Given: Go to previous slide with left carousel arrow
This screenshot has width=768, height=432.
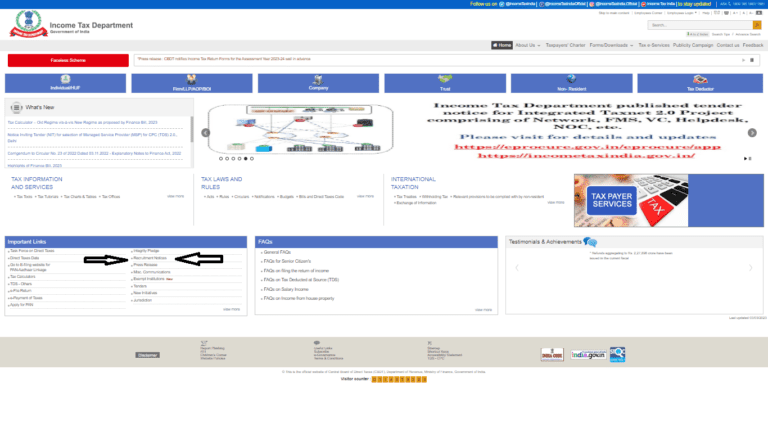Looking at the screenshot, I should 206,133.
